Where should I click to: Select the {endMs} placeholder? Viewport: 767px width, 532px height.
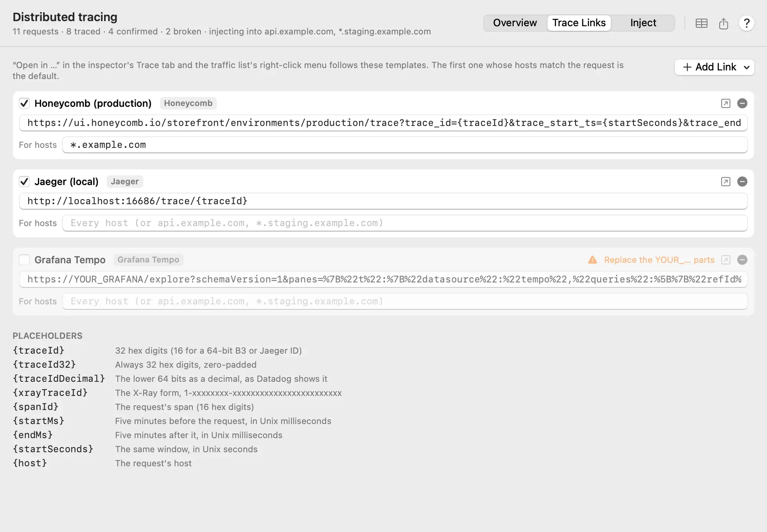[32, 435]
